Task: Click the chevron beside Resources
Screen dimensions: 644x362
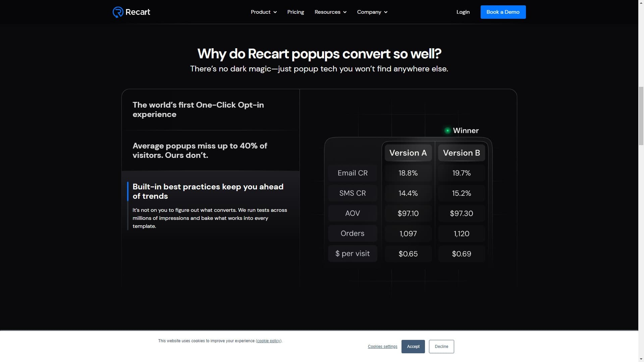Action: tap(345, 12)
